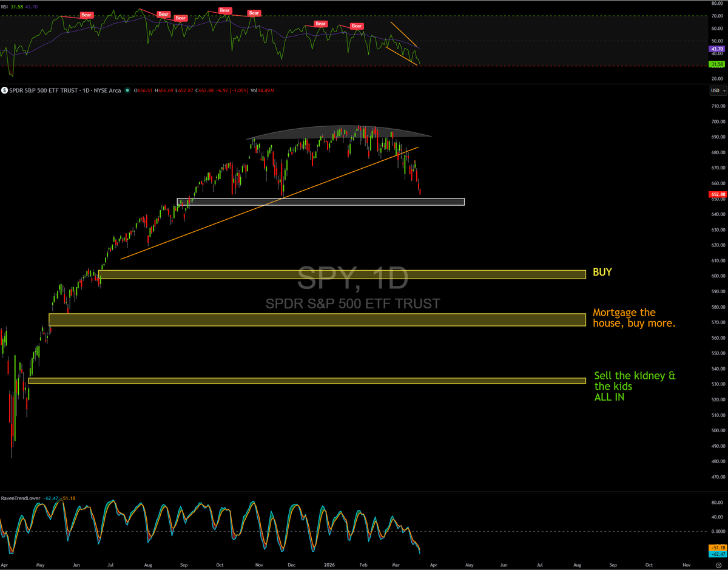Click the SPY circular "S" ticker logo
Screen dimensions: 728x570
5,90
